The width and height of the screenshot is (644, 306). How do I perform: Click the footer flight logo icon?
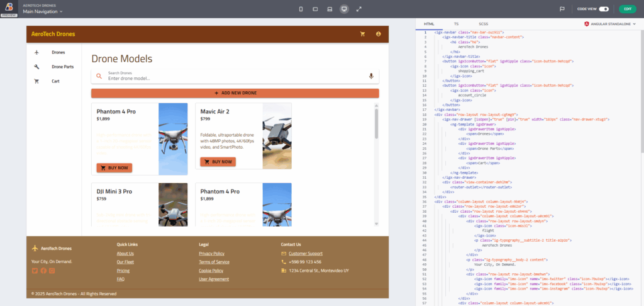pyautogui.click(x=35, y=248)
